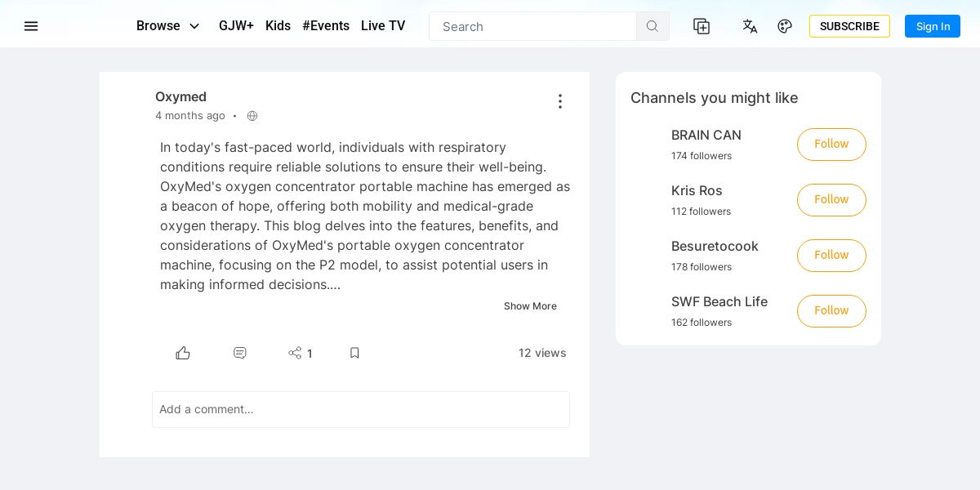This screenshot has width=980, height=490.
Task: Follow the BRAIN CAN channel
Action: (831, 145)
